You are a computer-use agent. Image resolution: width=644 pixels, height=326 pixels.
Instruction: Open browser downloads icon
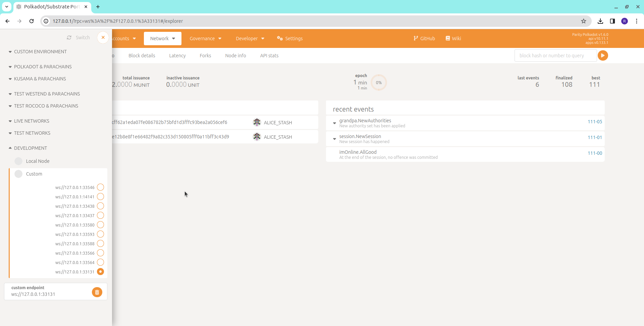point(600,21)
